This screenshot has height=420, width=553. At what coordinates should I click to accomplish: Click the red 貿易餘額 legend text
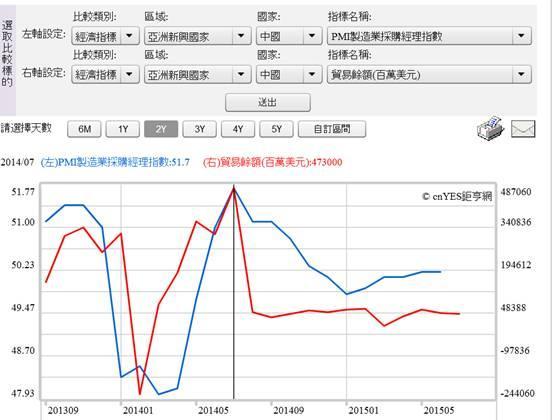272,163
